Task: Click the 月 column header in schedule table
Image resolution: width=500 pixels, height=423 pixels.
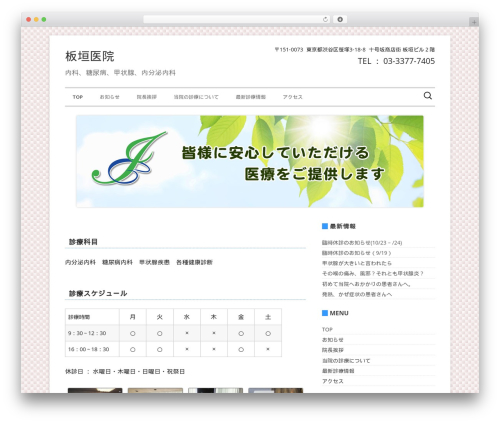Action: pyautogui.click(x=133, y=317)
